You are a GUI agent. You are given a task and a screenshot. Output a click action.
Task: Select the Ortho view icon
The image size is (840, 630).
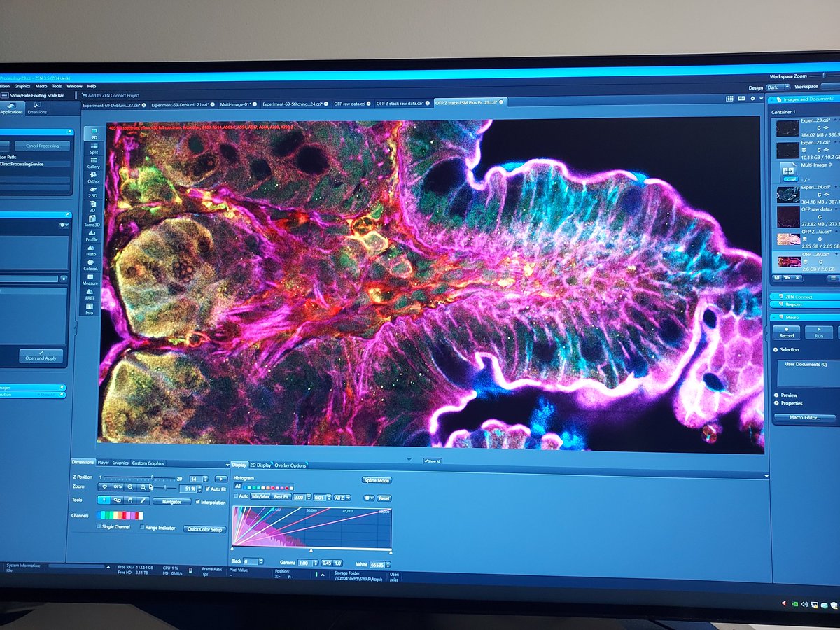point(92,178)
